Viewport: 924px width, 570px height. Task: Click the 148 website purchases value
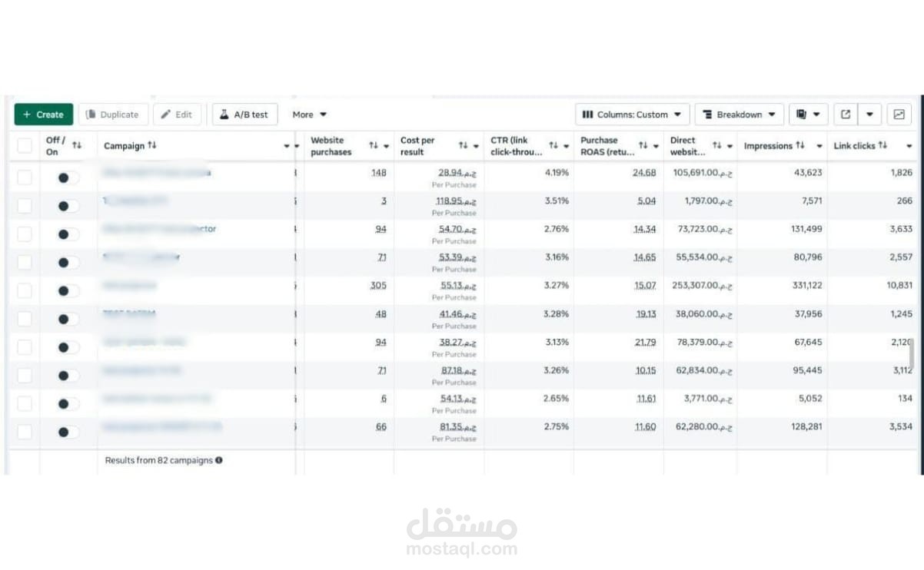pos(378,172)
